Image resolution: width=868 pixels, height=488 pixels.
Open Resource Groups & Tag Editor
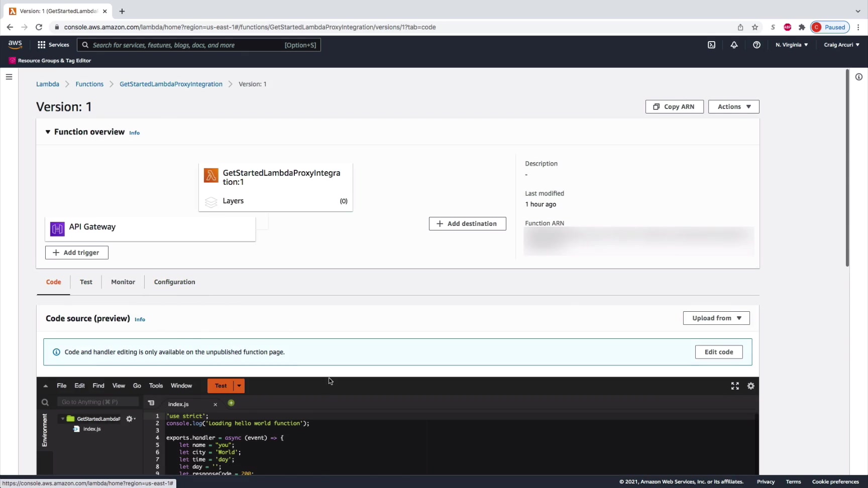pos(50,60)
